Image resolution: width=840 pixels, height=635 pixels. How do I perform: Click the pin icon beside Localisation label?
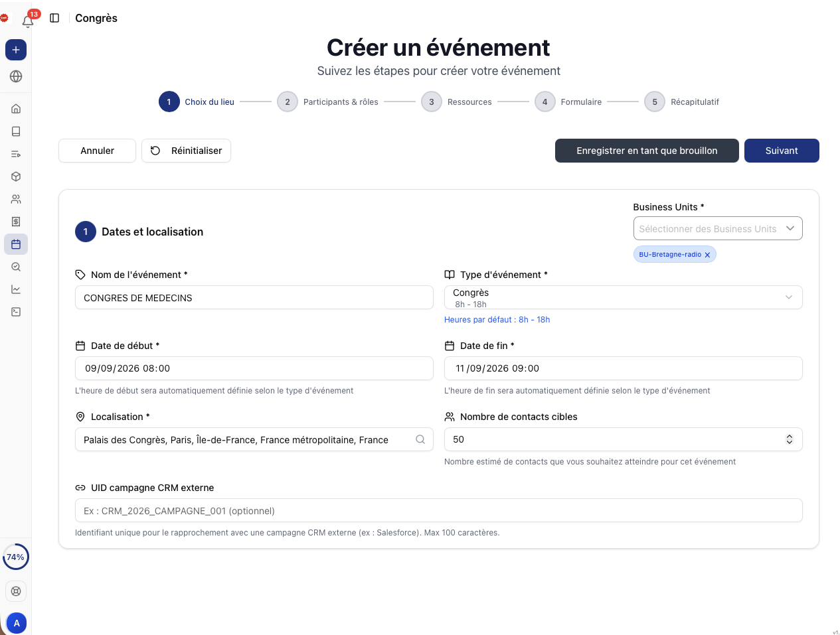80,417
